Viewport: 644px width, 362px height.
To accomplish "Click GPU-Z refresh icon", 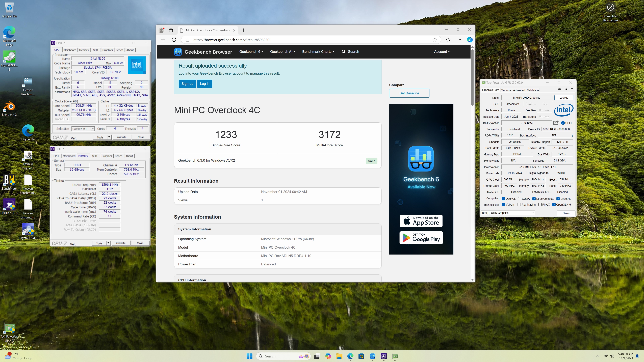I will pos(566,89).
